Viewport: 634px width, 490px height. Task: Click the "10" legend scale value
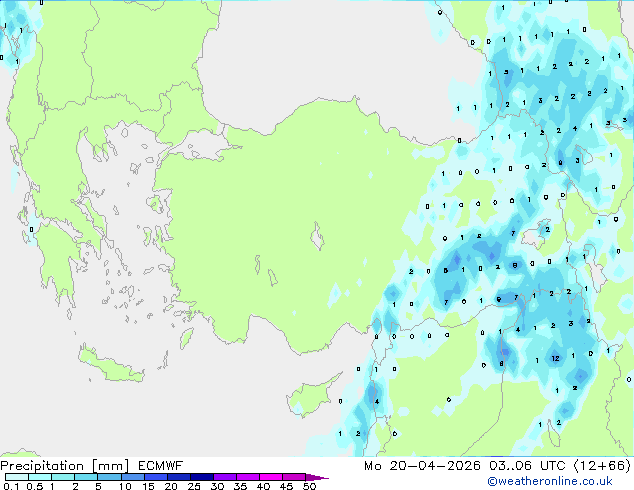pyautogui.click(x=125, y=486)
